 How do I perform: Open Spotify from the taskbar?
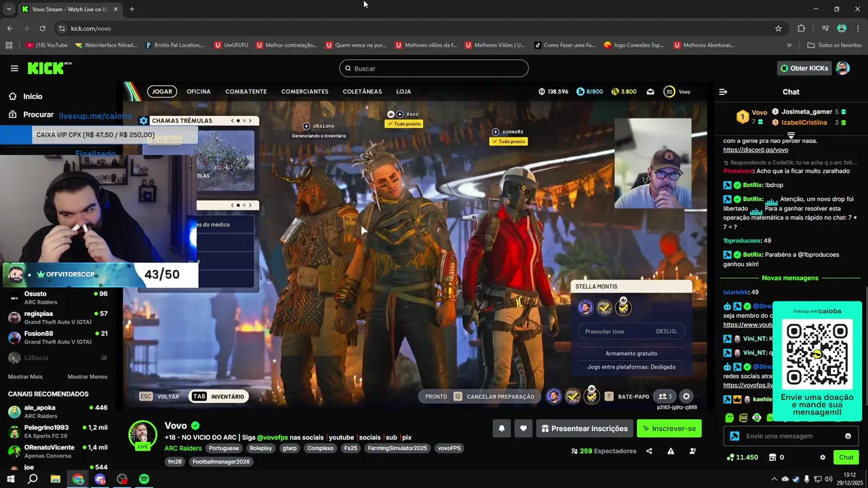tap(144, 479)
